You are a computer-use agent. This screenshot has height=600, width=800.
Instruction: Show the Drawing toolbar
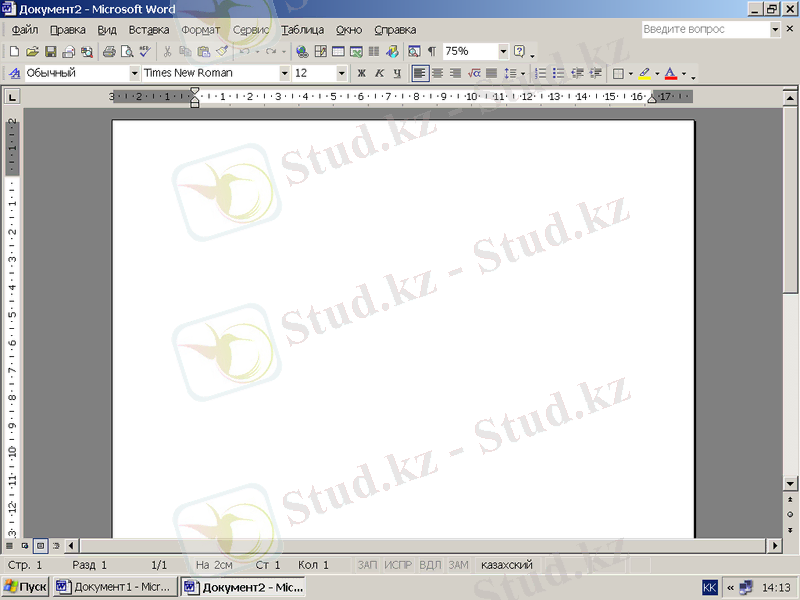coord(392,52)
